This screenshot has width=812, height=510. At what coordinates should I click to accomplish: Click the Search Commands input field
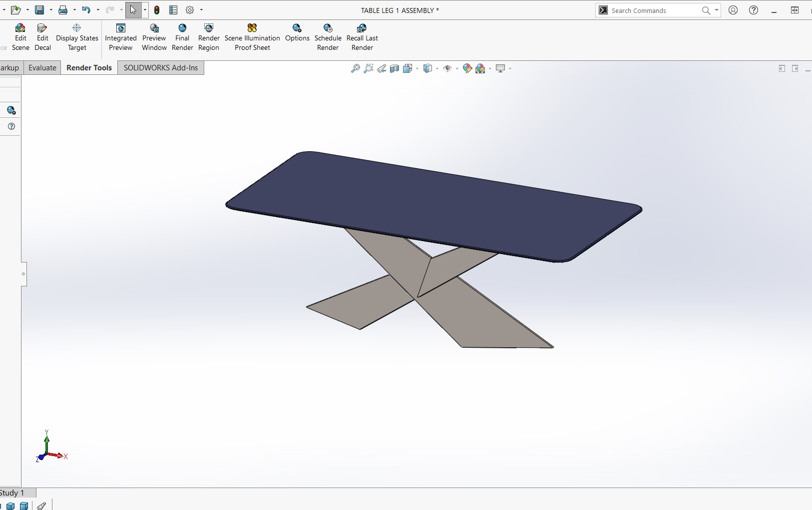(654, 10)
